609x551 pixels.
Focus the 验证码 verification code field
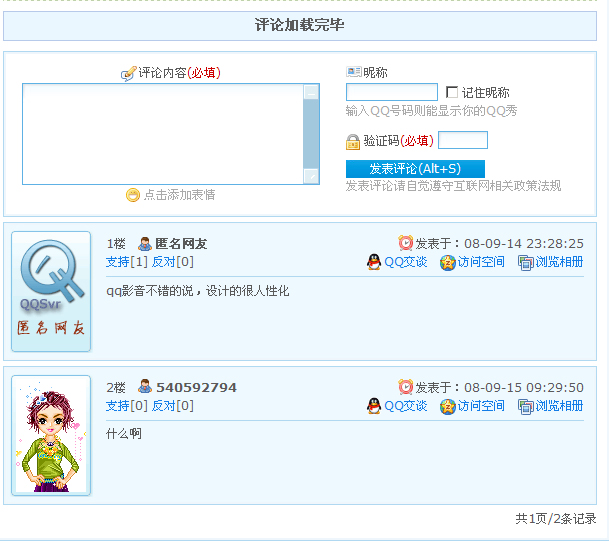coord(463,140)
